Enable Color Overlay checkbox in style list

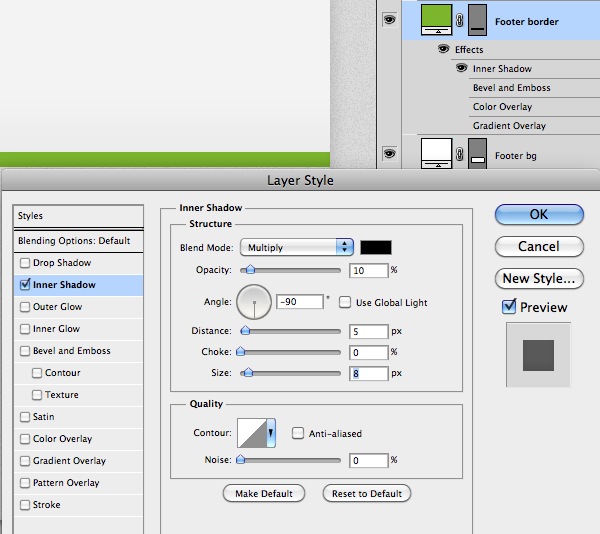pos(25,439)
